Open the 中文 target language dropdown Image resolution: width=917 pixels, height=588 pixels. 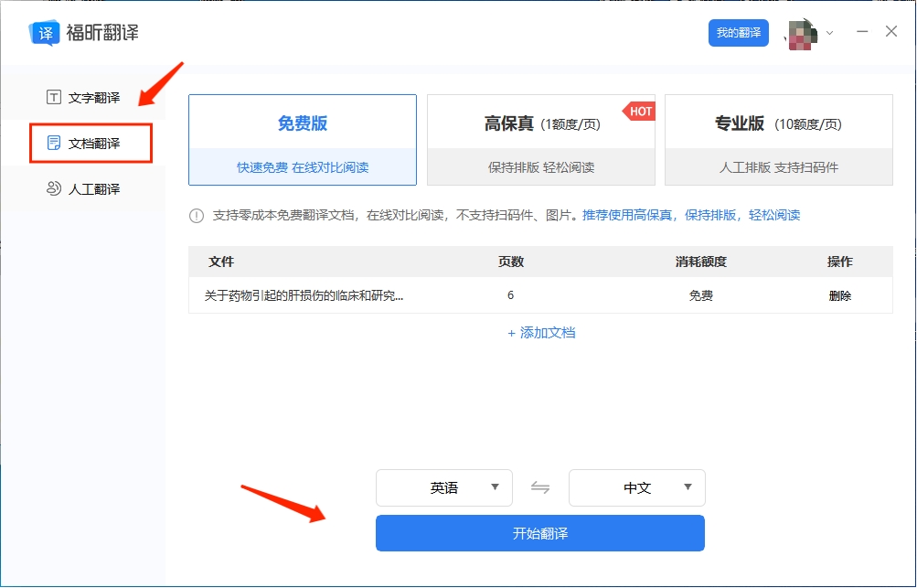pyautogui.click(x=636, y=487)
